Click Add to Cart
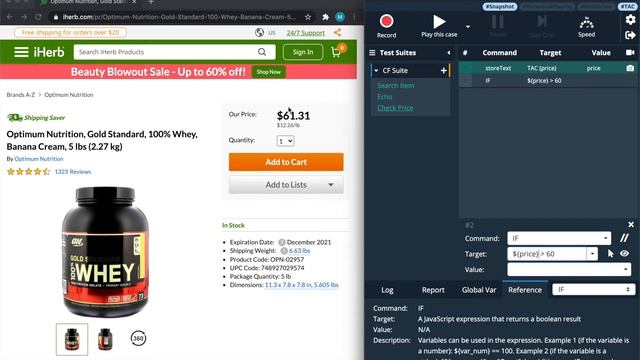 [286, 162]
